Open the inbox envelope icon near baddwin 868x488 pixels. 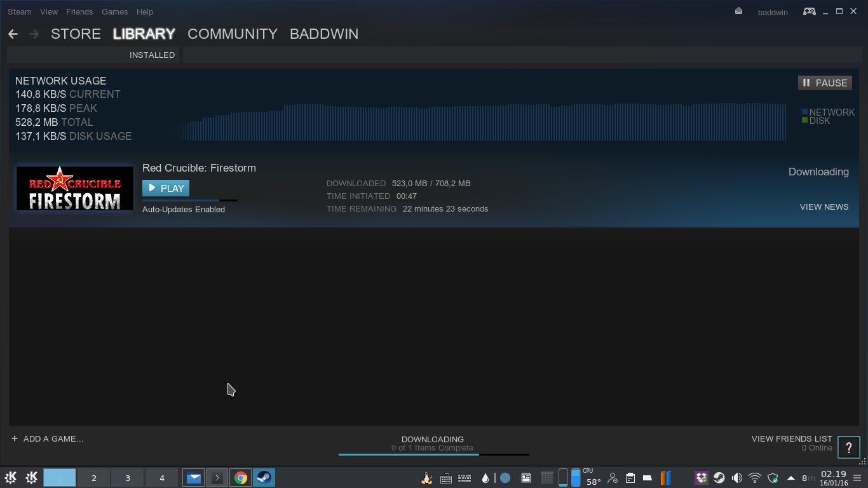point(738,11)
